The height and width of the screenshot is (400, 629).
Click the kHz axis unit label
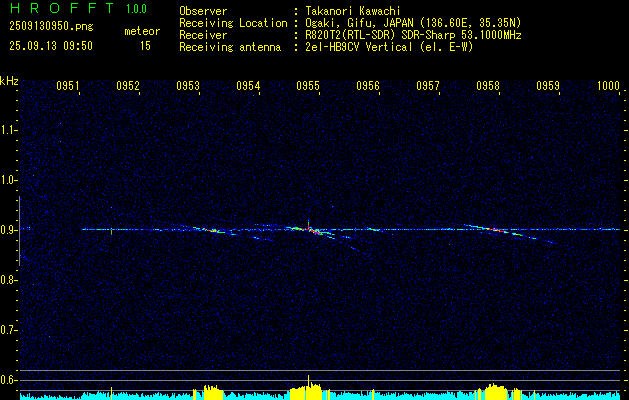9,81
